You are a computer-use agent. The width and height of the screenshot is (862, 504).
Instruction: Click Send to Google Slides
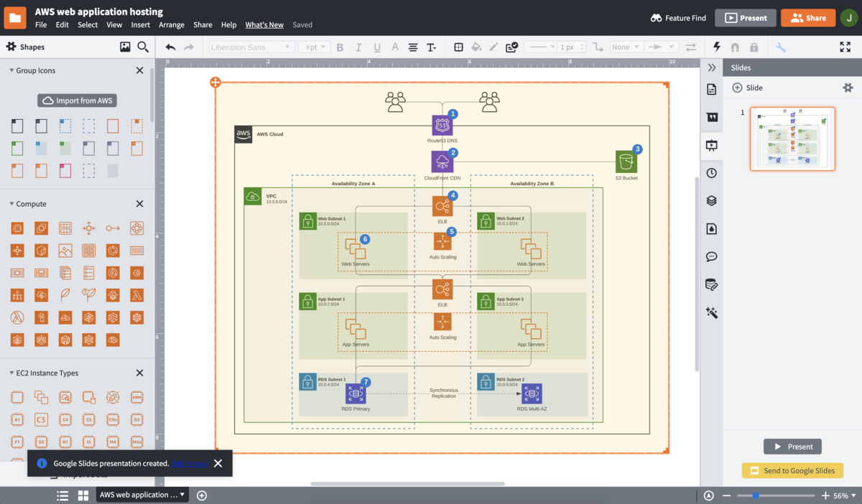click(x=792, y=471)
